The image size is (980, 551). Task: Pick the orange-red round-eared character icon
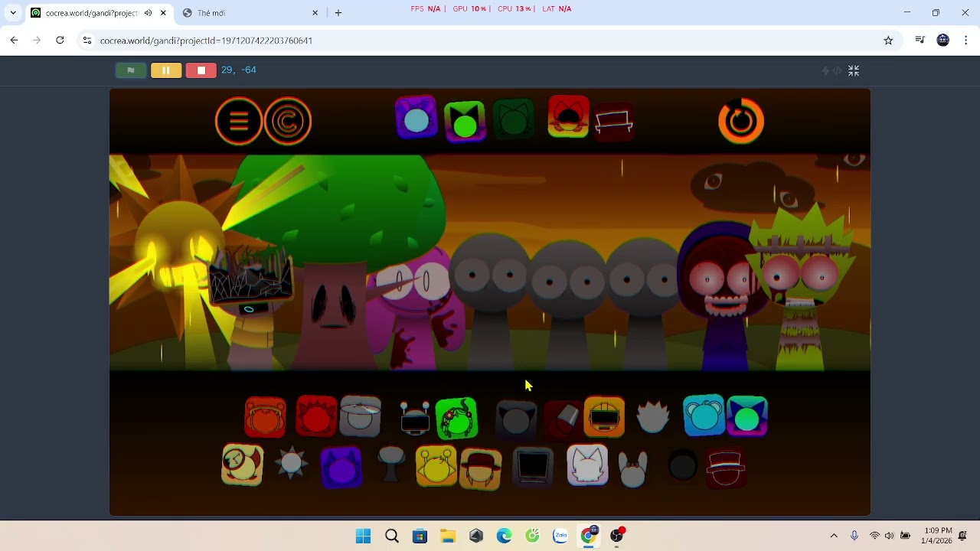click(265, 418)
